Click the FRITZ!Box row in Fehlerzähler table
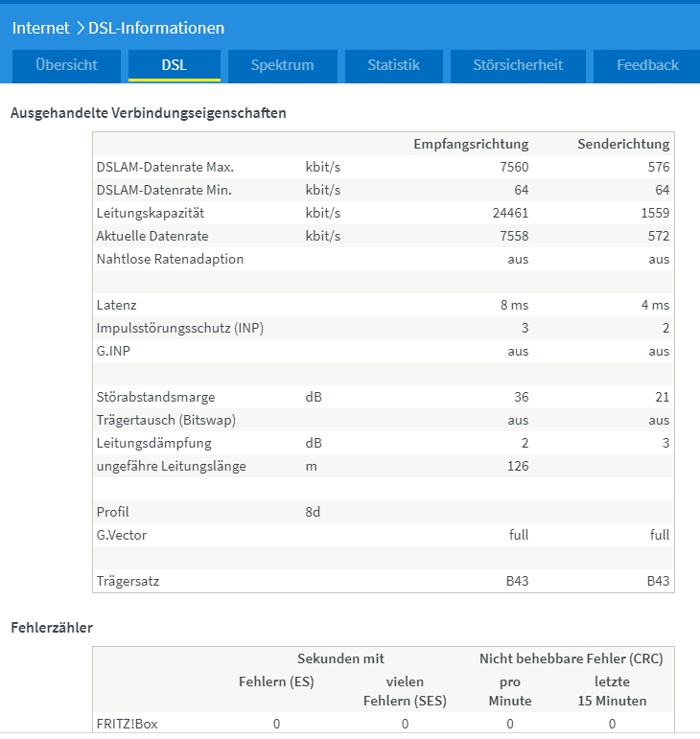Image resolution: width=700 pixels, height=739 pixels. pyautogui.click(x=128, y=724)
